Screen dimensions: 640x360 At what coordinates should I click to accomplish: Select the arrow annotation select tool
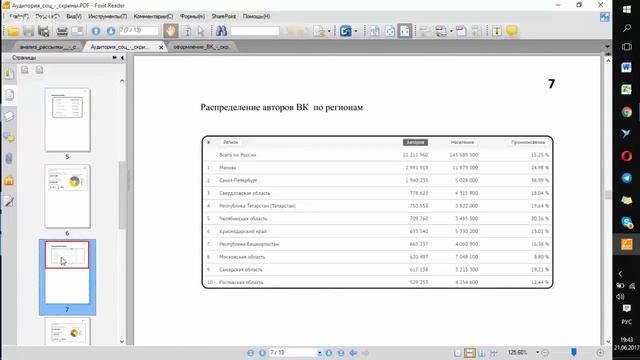[200, 31]
